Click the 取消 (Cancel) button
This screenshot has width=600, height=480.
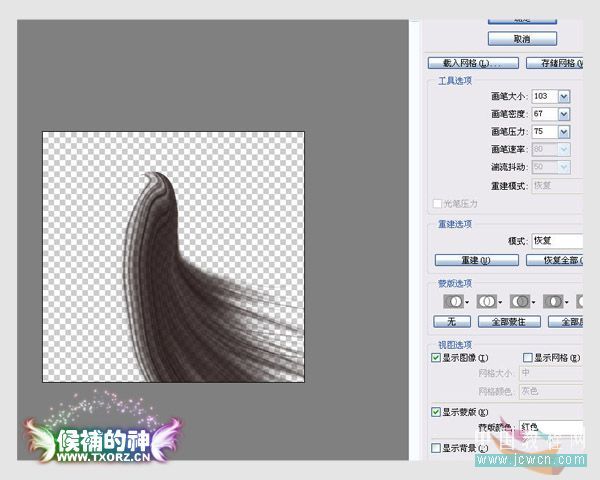tap(522, 39)
